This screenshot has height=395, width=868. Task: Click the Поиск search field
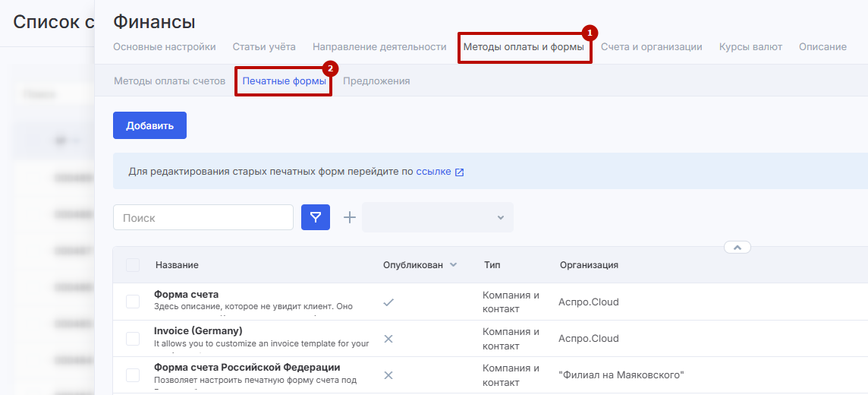203,217
